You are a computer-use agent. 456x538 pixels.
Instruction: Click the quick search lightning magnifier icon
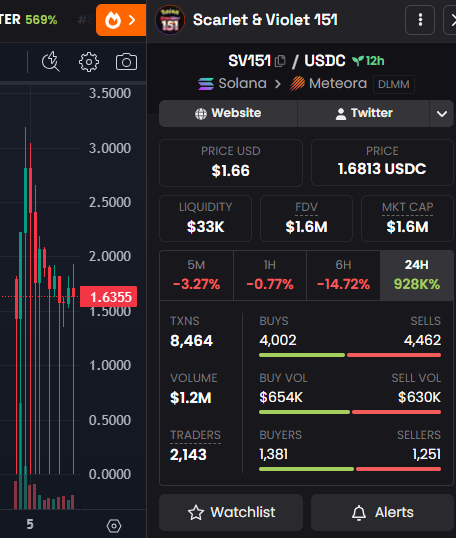pos(51,62)
